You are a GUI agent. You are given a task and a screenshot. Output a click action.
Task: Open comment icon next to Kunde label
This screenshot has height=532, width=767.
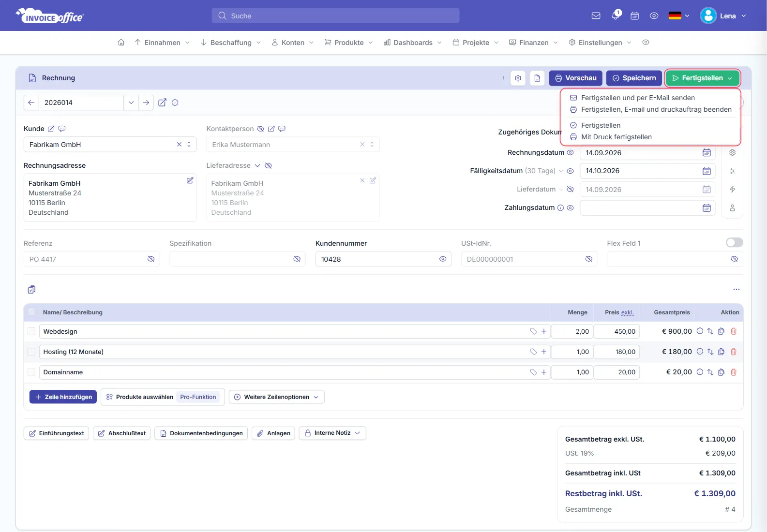tap(62, 129)
